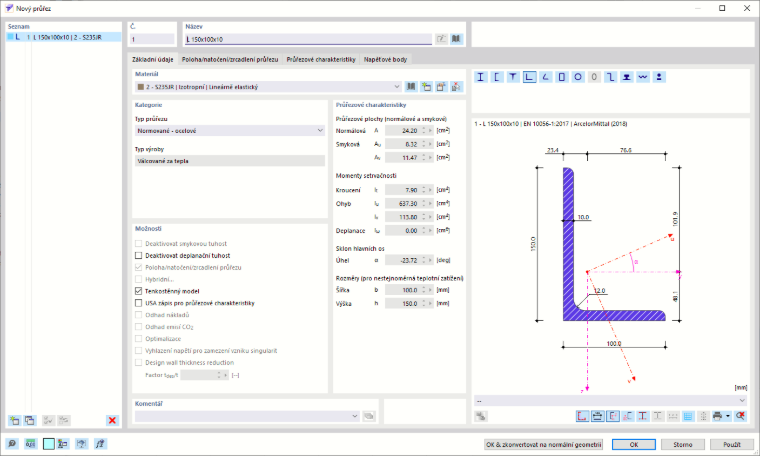The height and width of the screenshot is (456, 760).
Task: Open material library book icon
Action: coord(411,87)
